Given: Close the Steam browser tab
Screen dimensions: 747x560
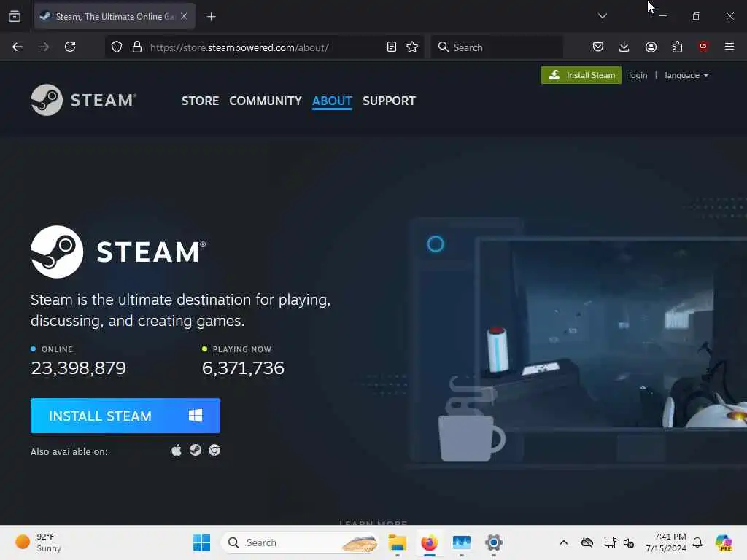Looking at the screenshot, I should click(x=184, y=16).
